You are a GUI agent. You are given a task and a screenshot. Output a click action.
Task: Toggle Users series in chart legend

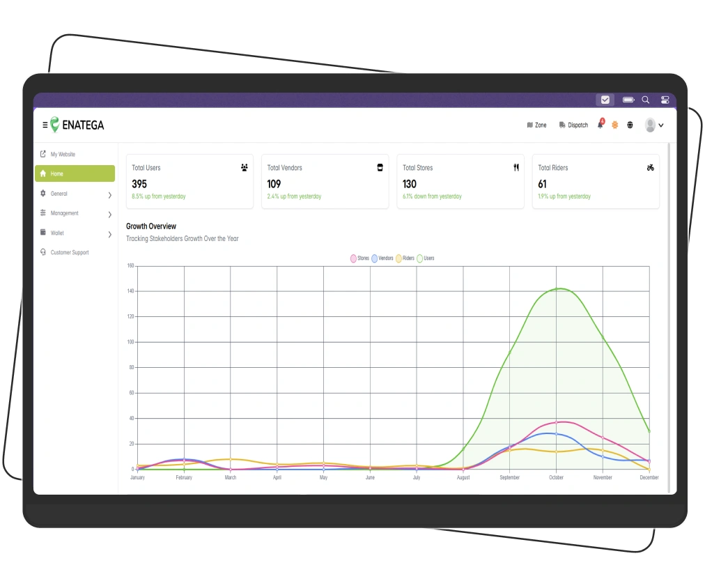(x=426, y=258)
